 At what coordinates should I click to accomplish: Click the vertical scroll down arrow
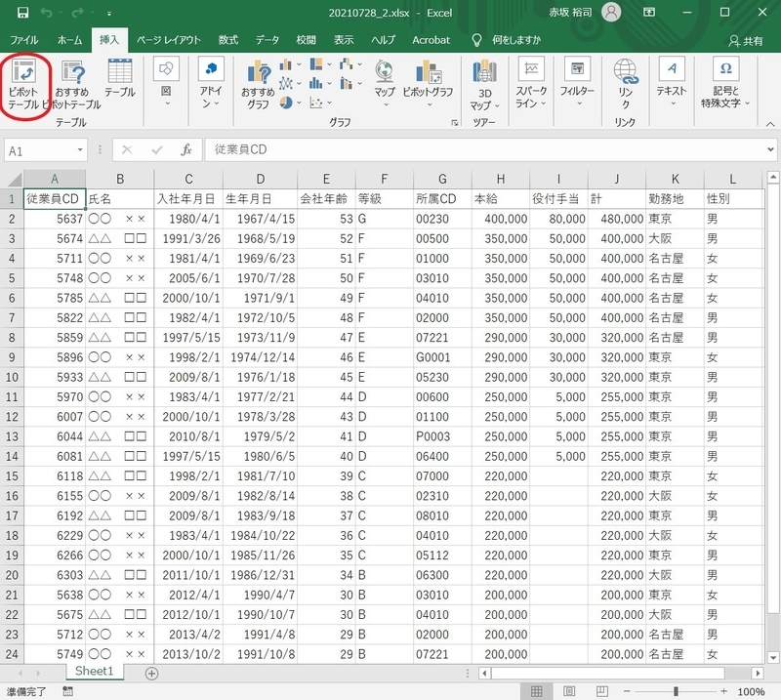772,658
